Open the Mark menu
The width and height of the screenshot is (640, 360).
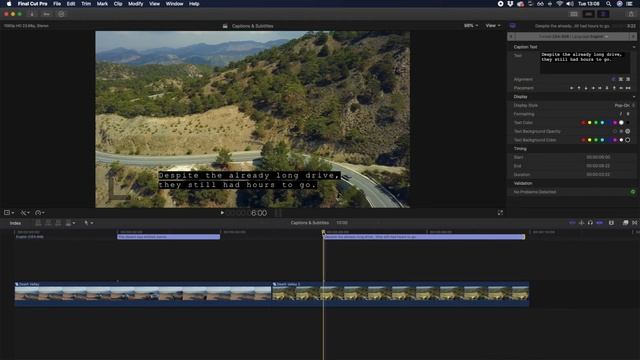[102, 4]
